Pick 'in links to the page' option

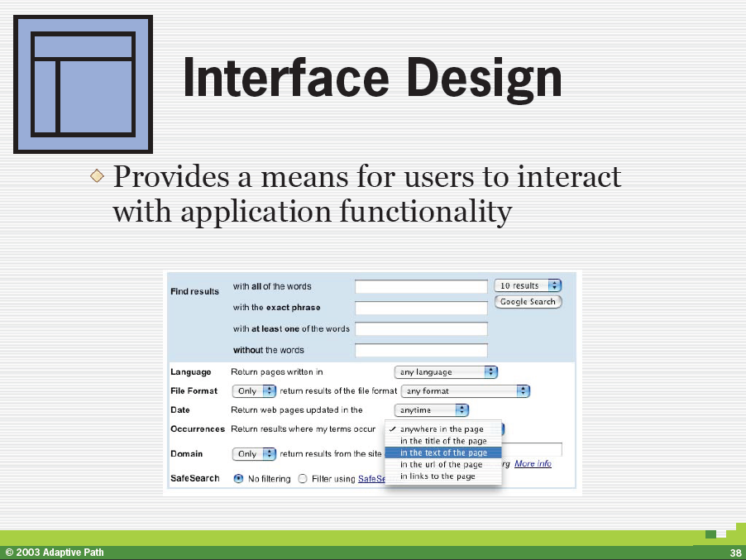point(438,476)
